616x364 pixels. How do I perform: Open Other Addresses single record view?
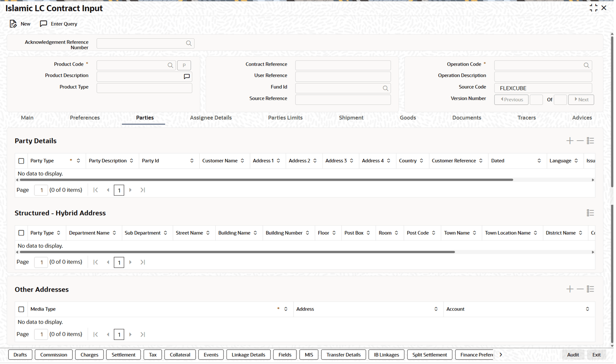590,289
